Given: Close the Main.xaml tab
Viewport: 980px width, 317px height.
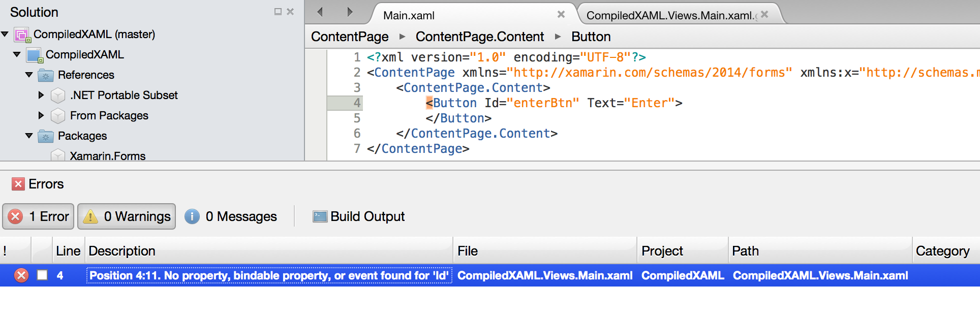Looking at the screenshot, I should click(x=561, y=14).
